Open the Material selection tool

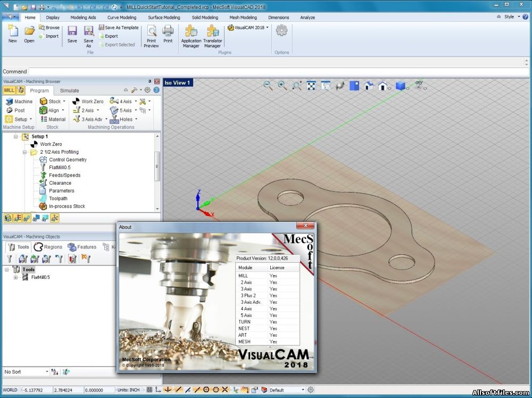tap(53, 119)
